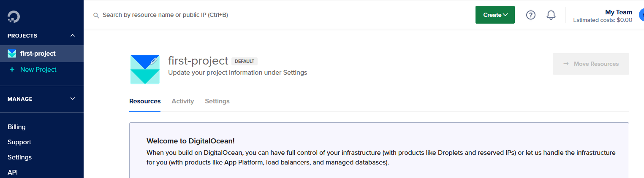
Task: Open the notifications bell icon
Action: click(x=551, y=15)
